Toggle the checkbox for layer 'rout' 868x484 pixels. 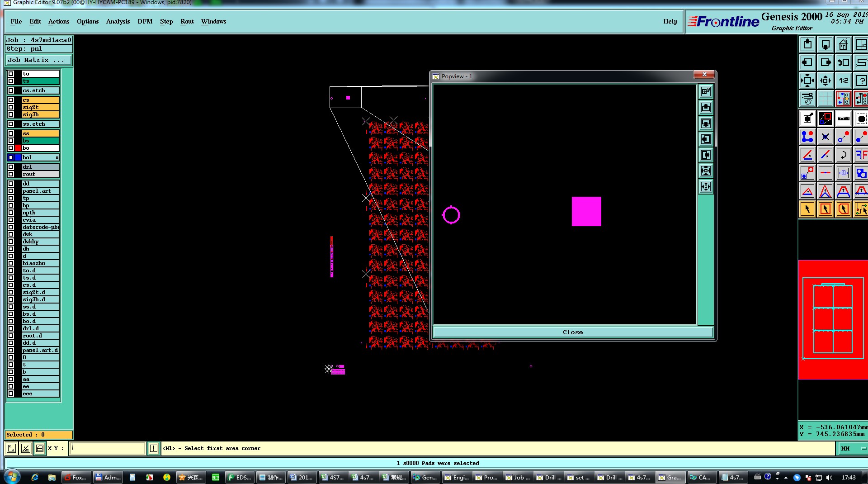tap(11, 174)
